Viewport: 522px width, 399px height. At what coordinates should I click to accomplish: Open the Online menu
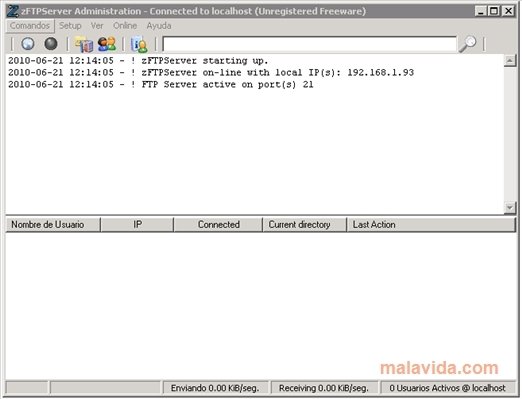(x=125, y=26)
